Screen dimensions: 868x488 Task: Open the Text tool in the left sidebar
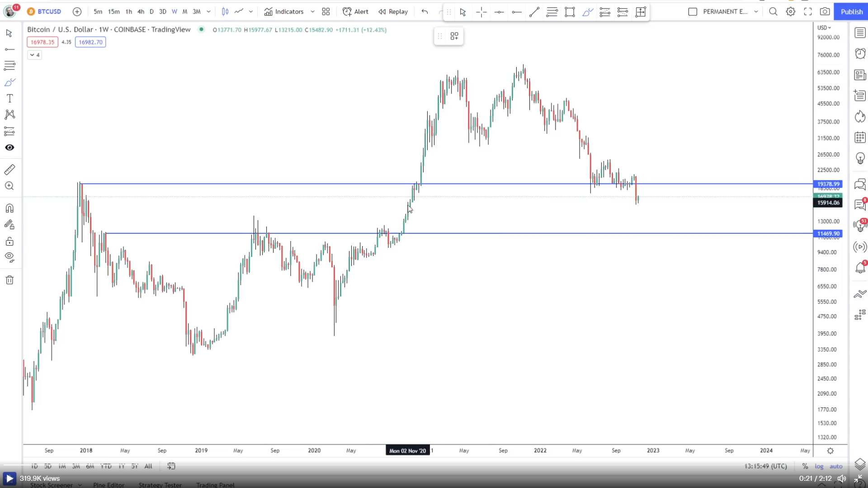[x=9, y=98]
